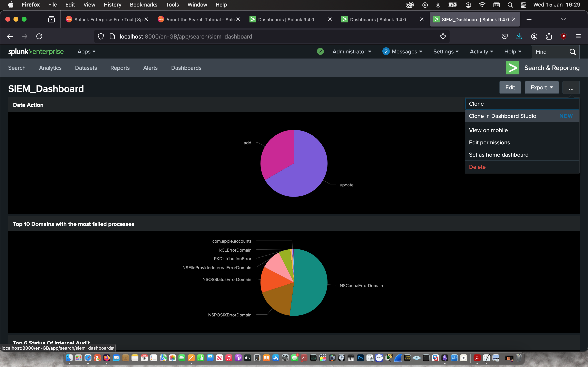
Task: Expand the Apps dropdown
Action: [x=86, y=51]
